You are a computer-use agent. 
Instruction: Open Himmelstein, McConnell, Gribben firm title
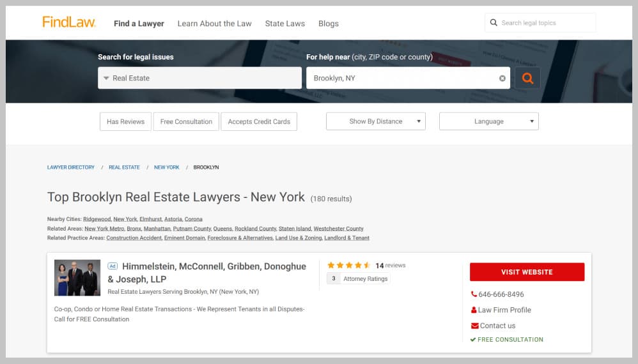tap(206, 273)
